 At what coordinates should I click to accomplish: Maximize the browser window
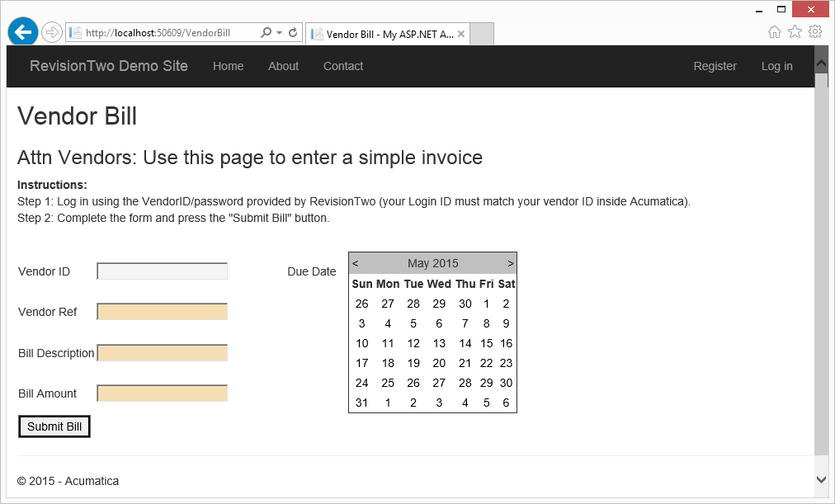[781, 10]
